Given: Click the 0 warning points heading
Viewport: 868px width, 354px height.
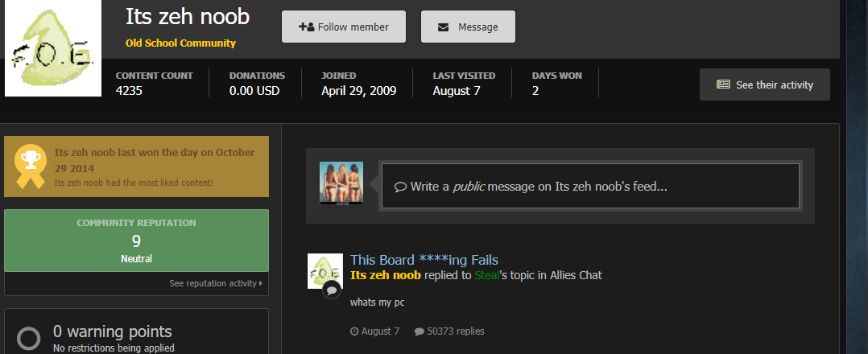Looking at the screenshot, I should pos(113,331).
